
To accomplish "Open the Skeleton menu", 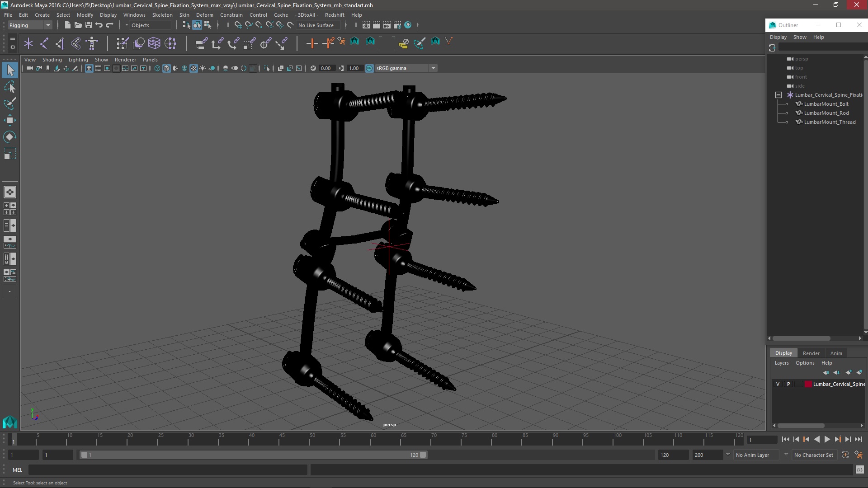I will pos(162,15).
